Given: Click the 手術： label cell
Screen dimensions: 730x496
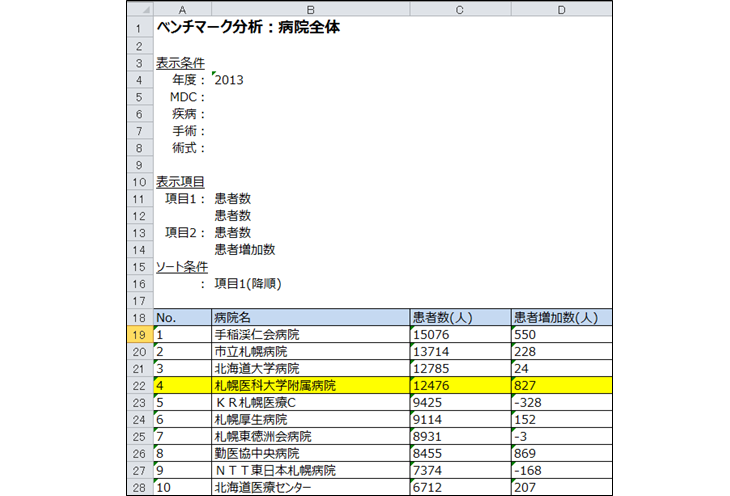Looking at the screenshot, I should [x=182, y=131].
